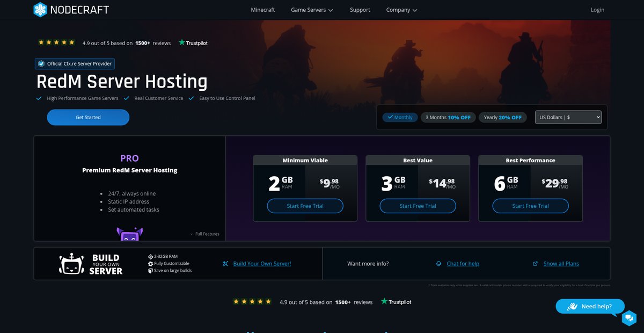The image size is (644, 333).
Task: Expand the Game Servers menu
Action: click(312, 10)
